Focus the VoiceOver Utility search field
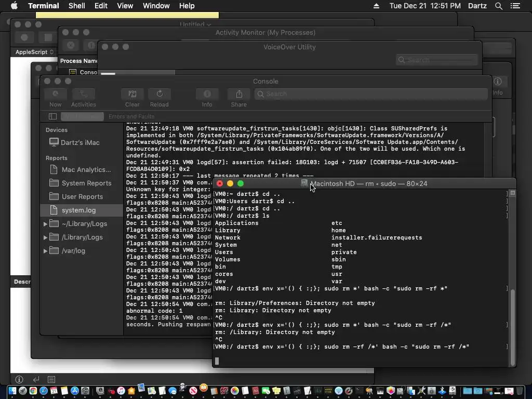532x399 pixels. pos(437,60)
